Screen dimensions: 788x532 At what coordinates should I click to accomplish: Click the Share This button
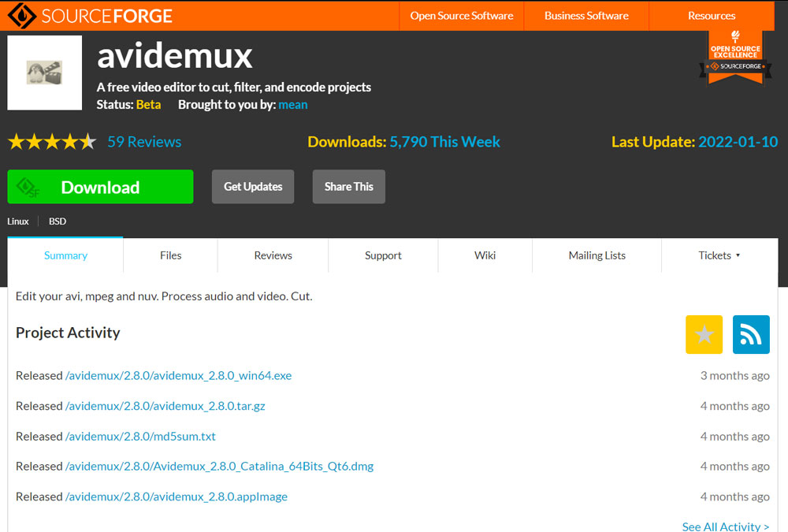[x=349, y=187]
